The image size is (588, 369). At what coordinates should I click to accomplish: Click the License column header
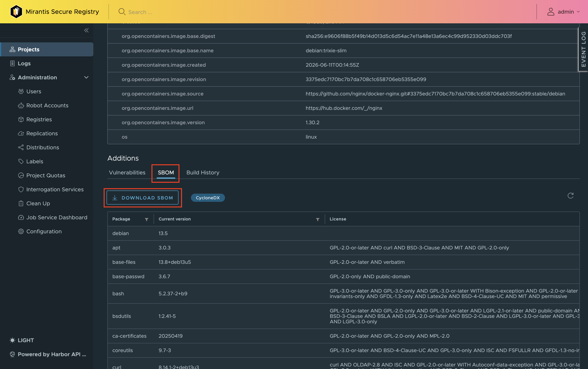(x=338, y=219)
